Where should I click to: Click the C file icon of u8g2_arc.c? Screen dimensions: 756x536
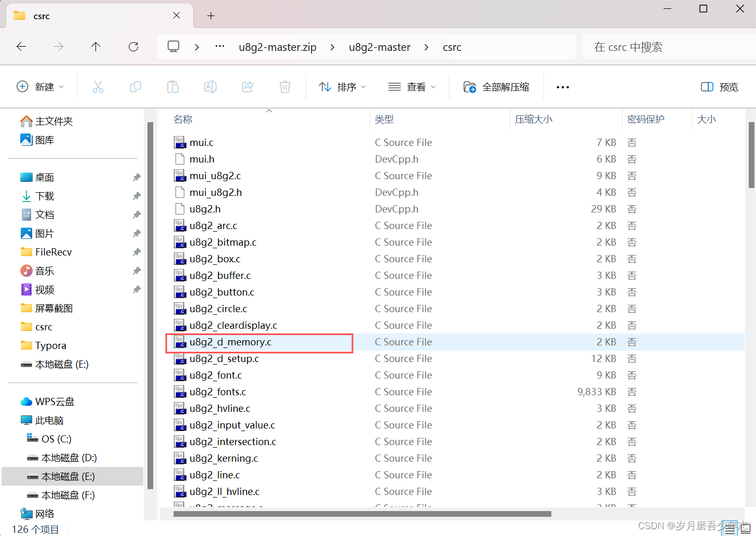pyautogui.click(x=180, y=225)
